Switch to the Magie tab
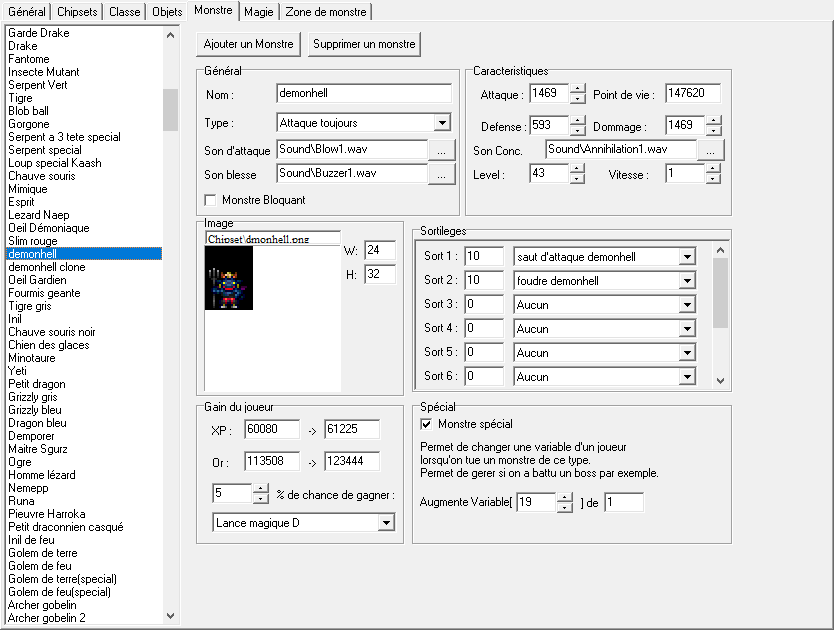The height and width of the screenshot is (630, 834). tap(260, 12)
